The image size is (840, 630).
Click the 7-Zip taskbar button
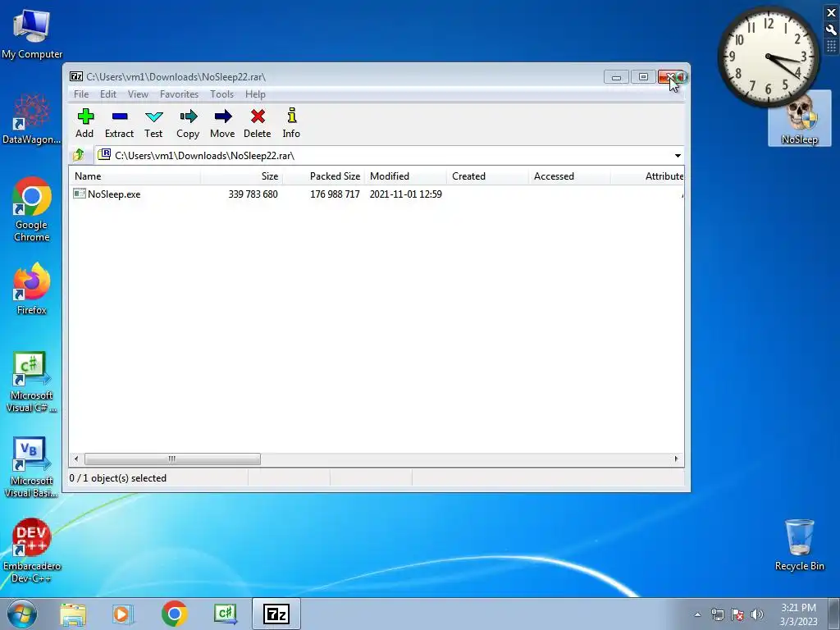coord(276,614)
